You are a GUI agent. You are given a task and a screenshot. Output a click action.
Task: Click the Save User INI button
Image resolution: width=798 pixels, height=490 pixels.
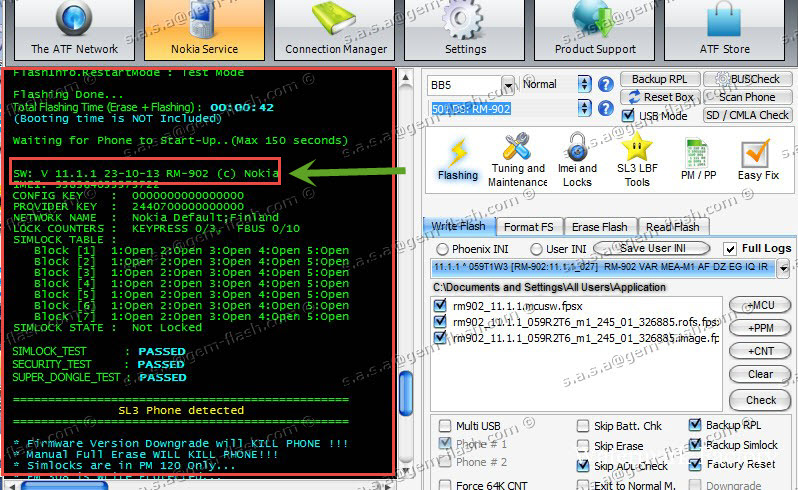point(652,248)
